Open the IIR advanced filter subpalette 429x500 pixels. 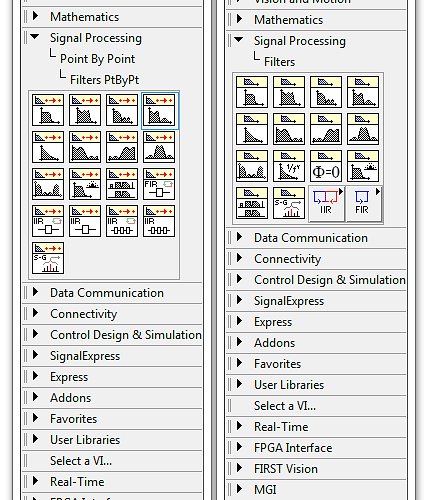pos(327,203)
